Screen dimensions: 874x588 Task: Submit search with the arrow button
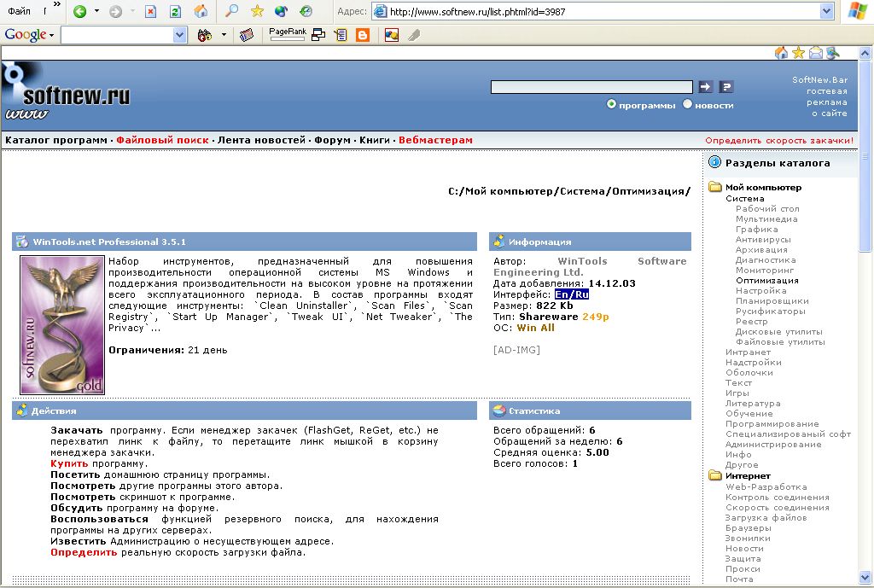(x=706, y=87)
